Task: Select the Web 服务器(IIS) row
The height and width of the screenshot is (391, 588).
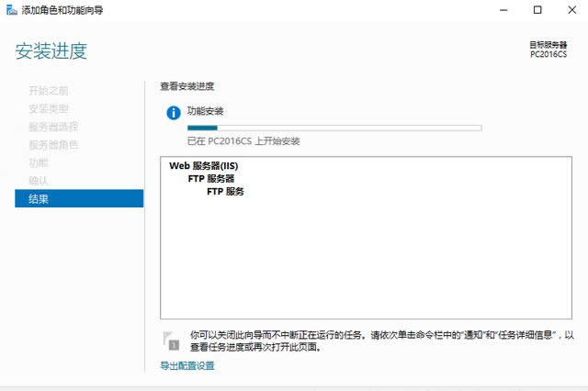Action: coord(204,165)
